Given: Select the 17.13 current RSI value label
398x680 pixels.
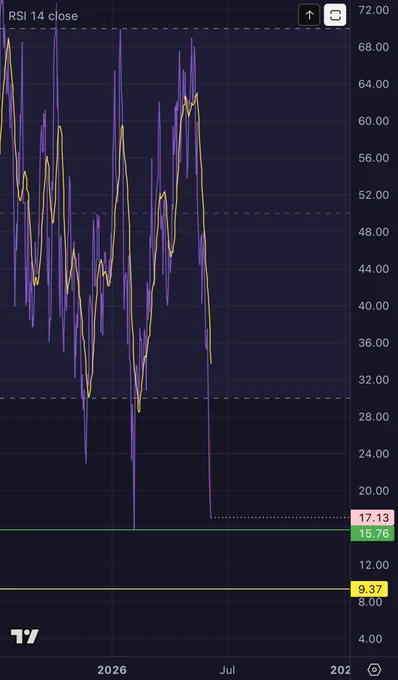Looking at the screenshot, I should 373,517.
